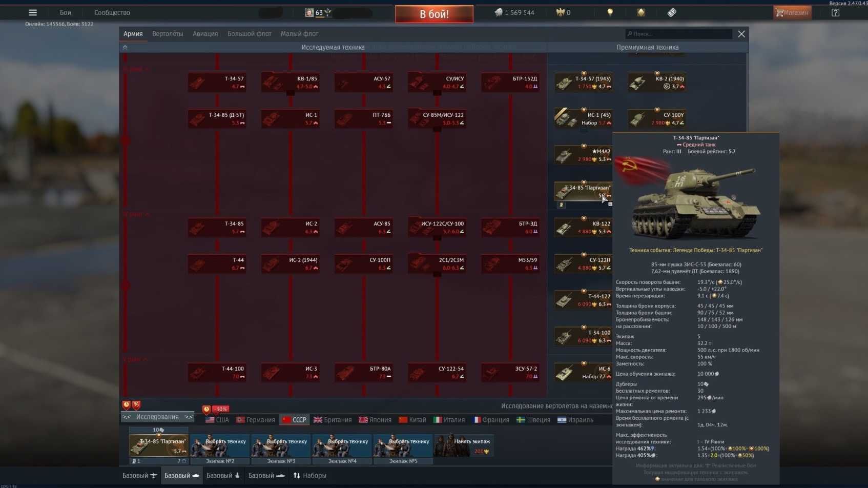Choose the Израиль nation flag
This screenshot has width=868, height=488.
pyautogui.click(x=575, y=420)
